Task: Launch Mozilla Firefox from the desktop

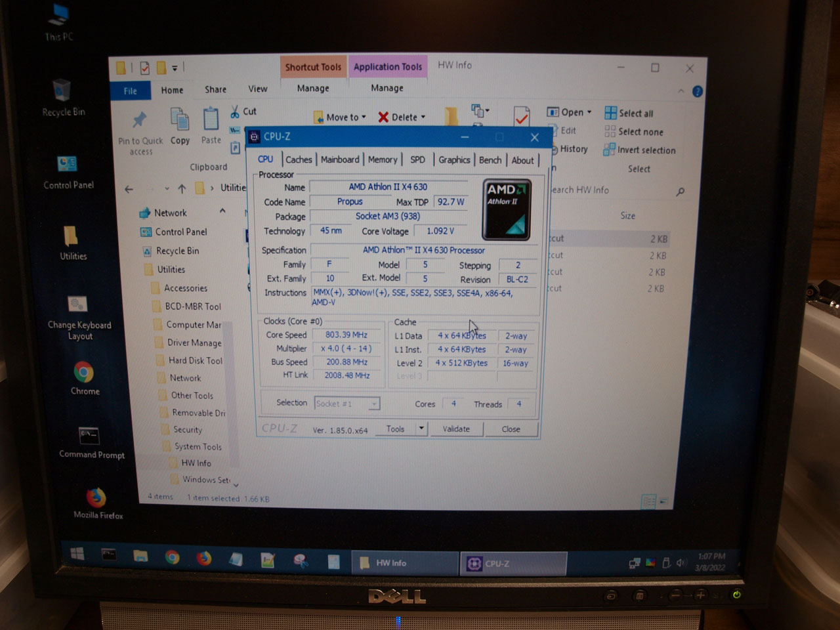Action: point(97,503)
